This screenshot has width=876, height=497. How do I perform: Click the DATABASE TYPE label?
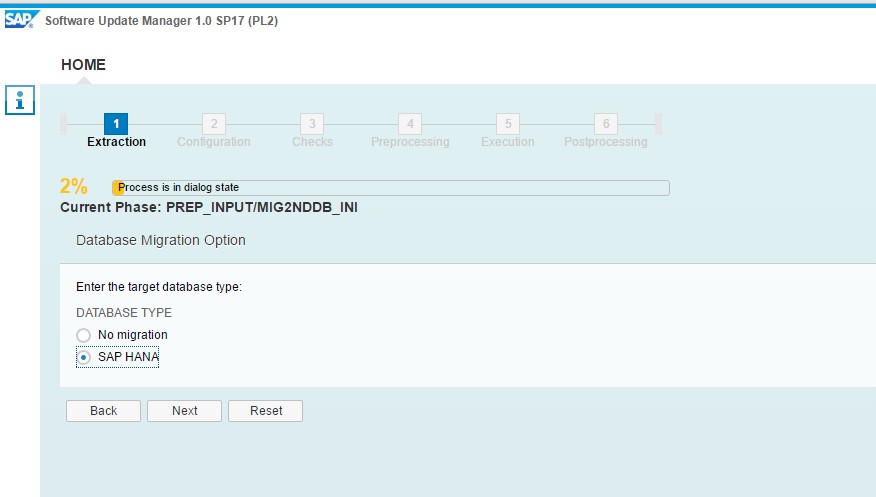tap(124, 313)
